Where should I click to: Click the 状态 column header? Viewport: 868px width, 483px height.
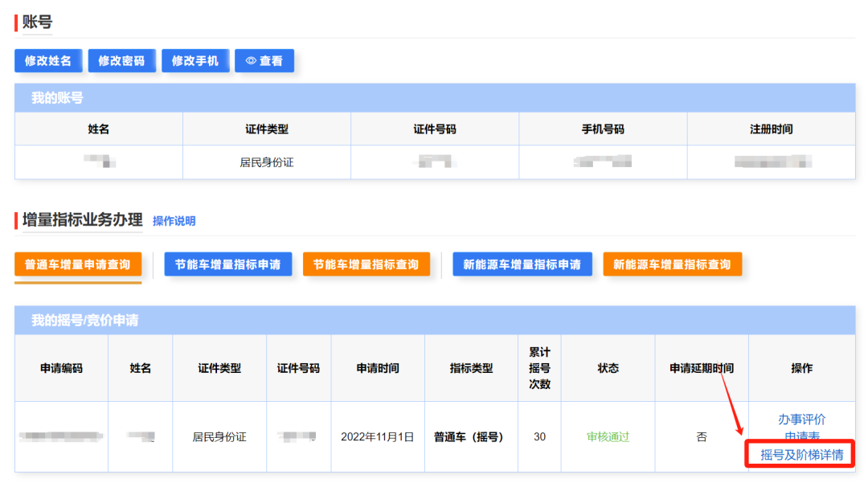click(x=608, y=368)
